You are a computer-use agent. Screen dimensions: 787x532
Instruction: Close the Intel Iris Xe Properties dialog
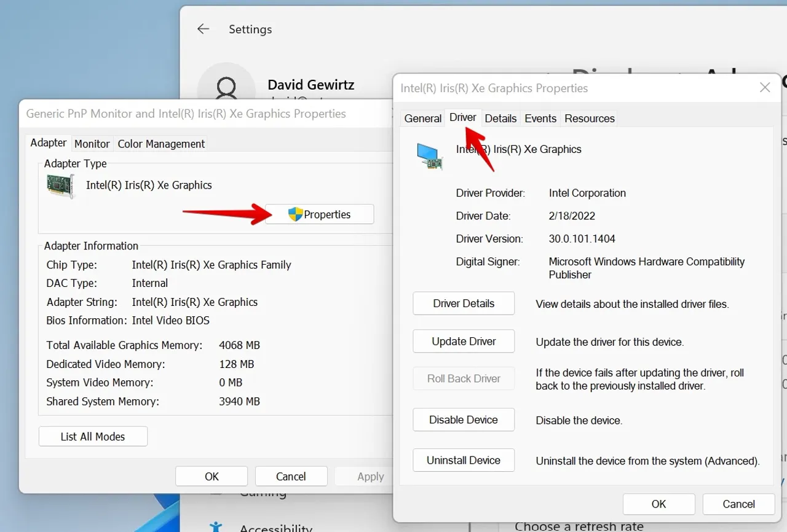point(765,88)
